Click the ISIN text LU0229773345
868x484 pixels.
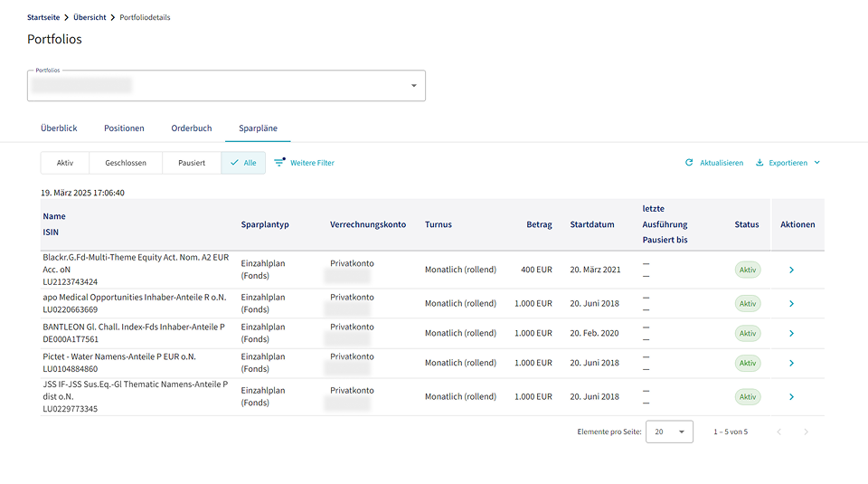coord(71,409)
